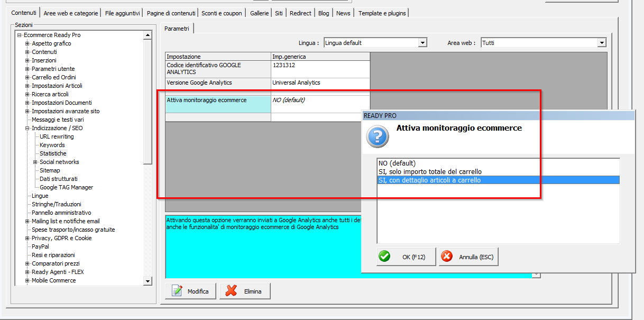Collapse the Ecommerce Ready Pro root node
The height and width of the screenshot is (320, 644).
[20, 35]
